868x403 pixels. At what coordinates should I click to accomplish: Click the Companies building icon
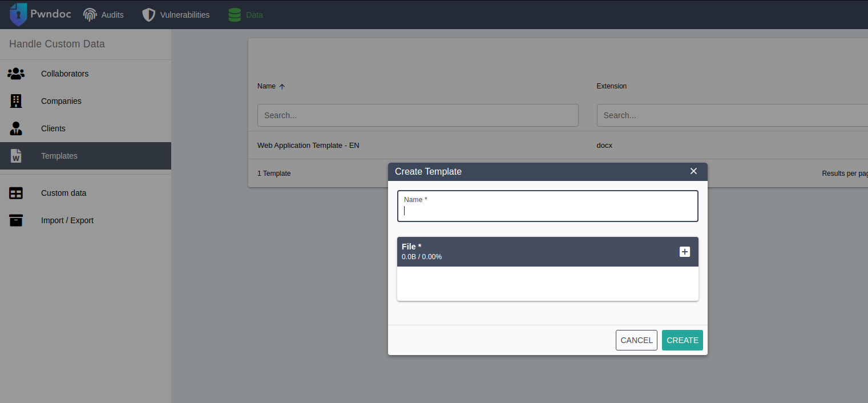click(x=16, y=101)
